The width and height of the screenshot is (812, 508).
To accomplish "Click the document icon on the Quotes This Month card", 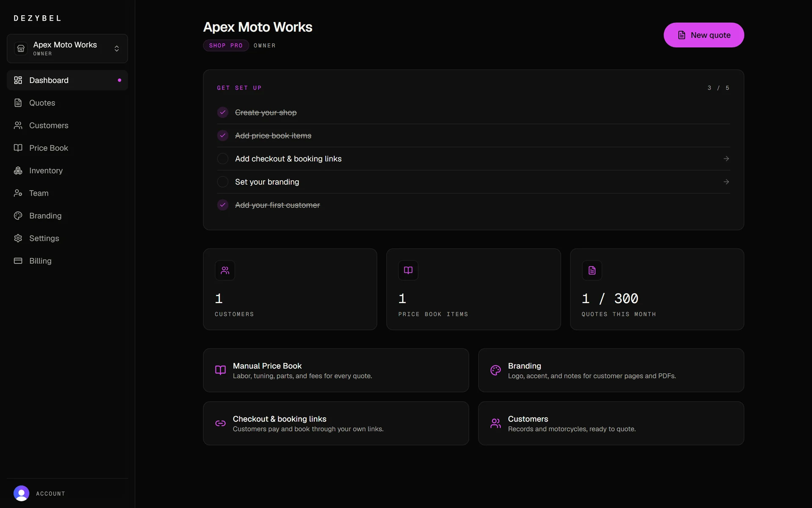I will tap(592, 270).
